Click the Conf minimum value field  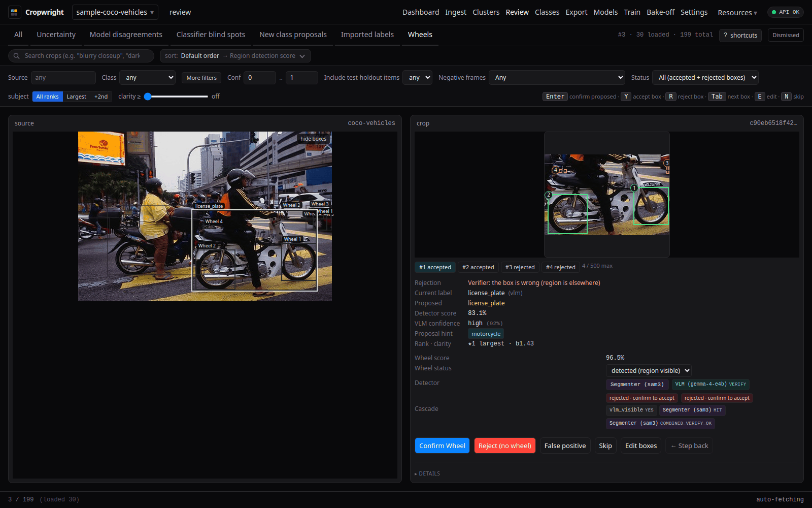pyautogui.click(x=260, y=78)
